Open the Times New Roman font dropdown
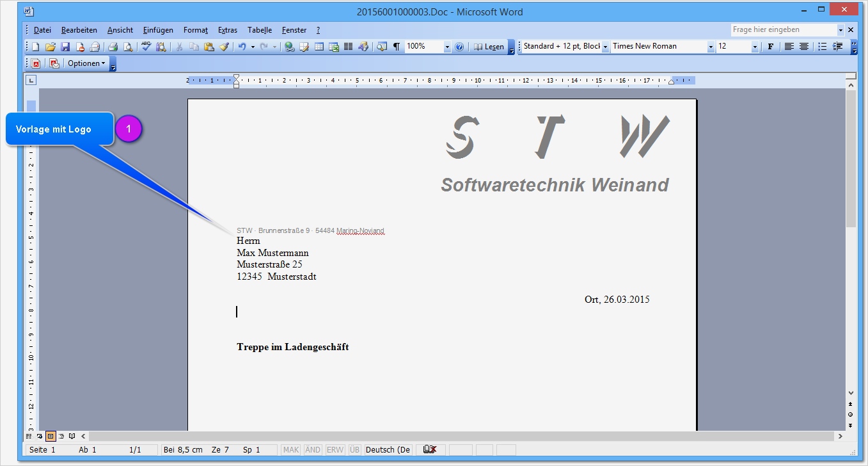Image resolution: width=868 pixels, height=466 pixels. tap(711, 45)
